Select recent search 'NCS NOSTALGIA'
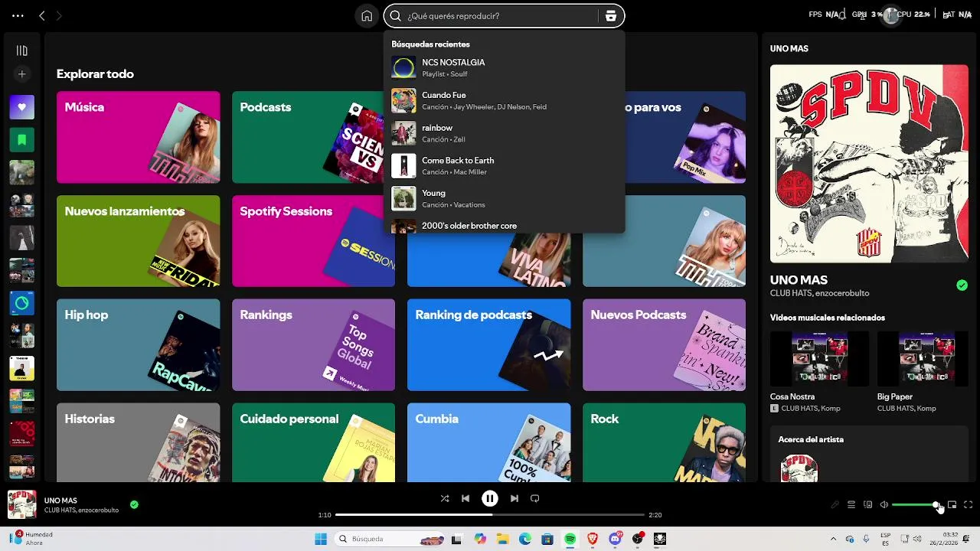The image size is (980, 551). [504, 67]
